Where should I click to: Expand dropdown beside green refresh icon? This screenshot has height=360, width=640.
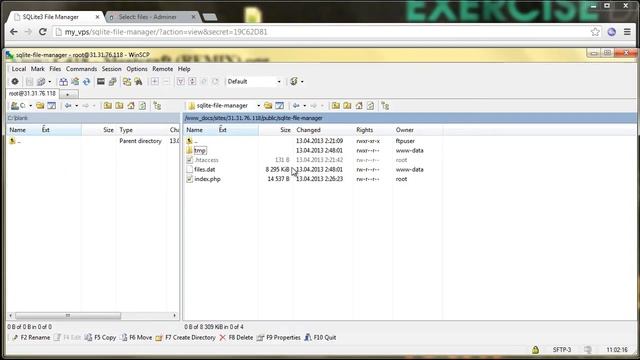coord(302,82)
